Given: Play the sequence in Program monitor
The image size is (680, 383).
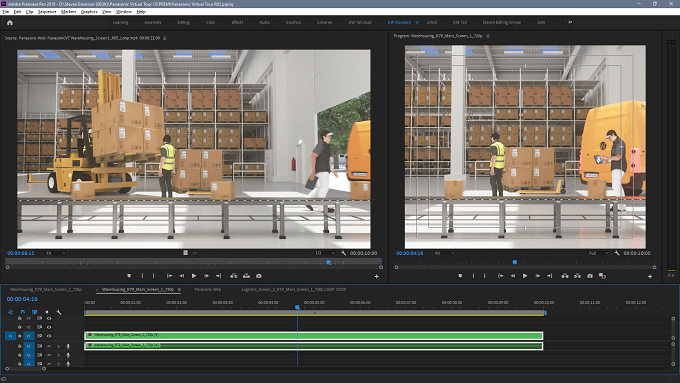Looking at the screenshot, I should (x=525, y=276).
